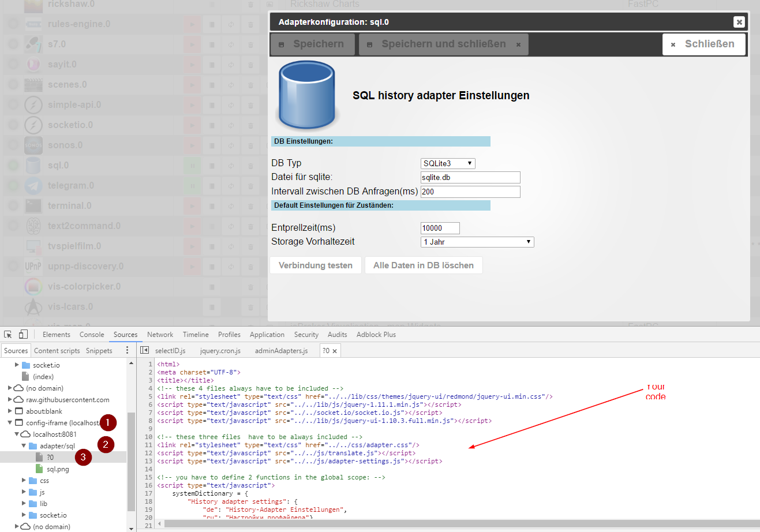Start the sonos.0 instance
Viewport: 760px width, 532px height.
192,145
